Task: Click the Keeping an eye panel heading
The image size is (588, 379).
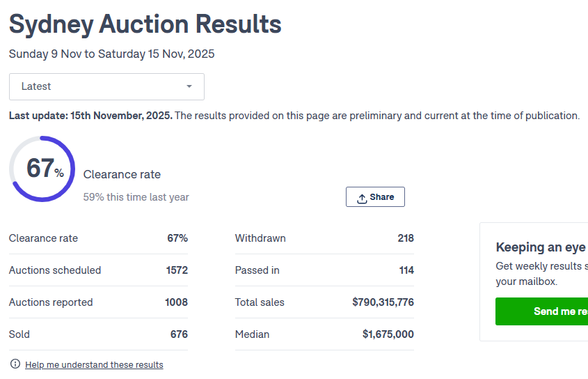Action: [x=541, y=247]
